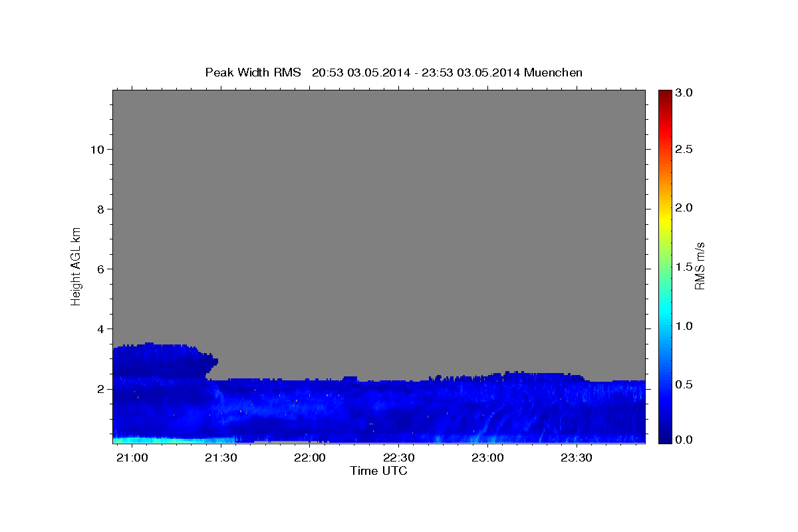Click the height tick label 10
Image resolution: width=798 pixels, height=532 pixels.
pyautogui.click(x=97, y=150)
